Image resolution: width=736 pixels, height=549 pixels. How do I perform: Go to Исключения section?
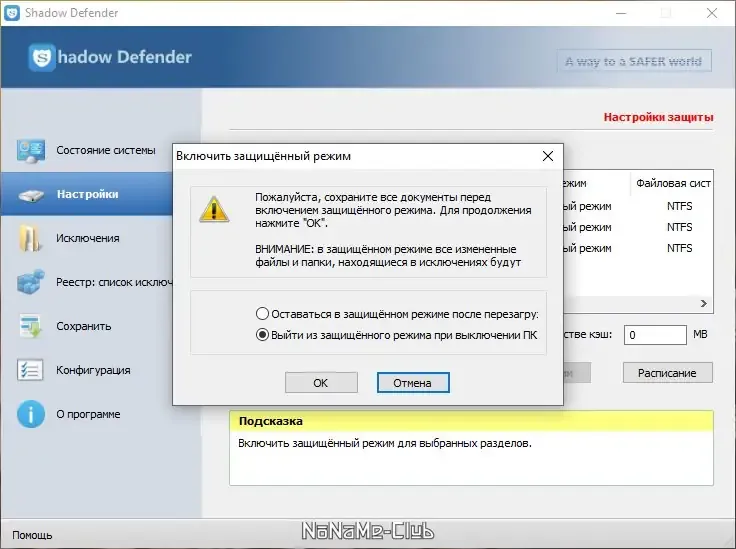click(88, 238)
